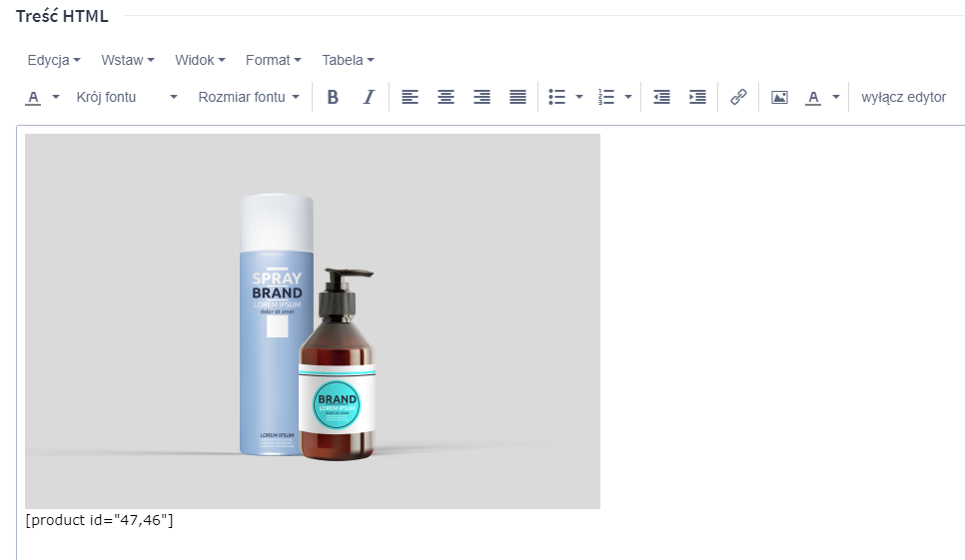Open the Tabela menu
Viewport: 965px width, 560px height.
(x=347, y=60)
